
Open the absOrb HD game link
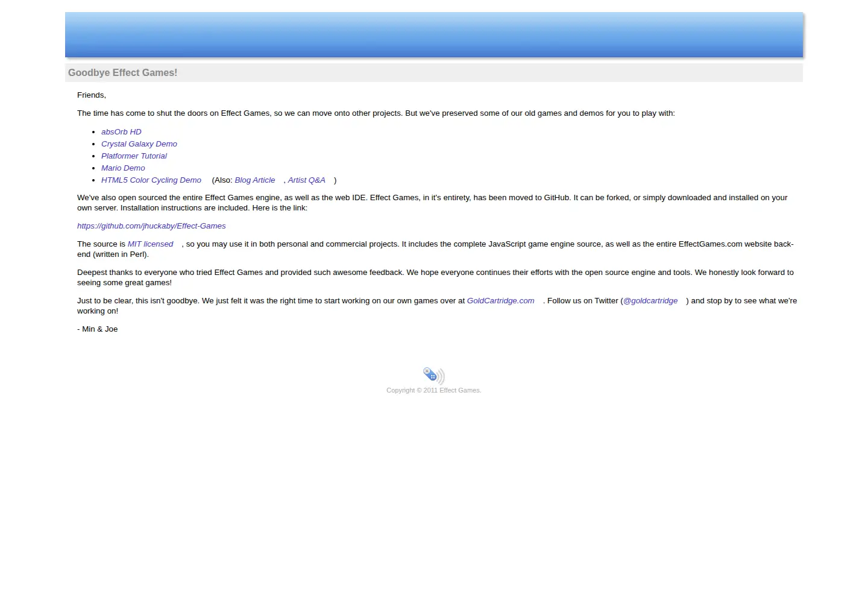pos(121,131)
